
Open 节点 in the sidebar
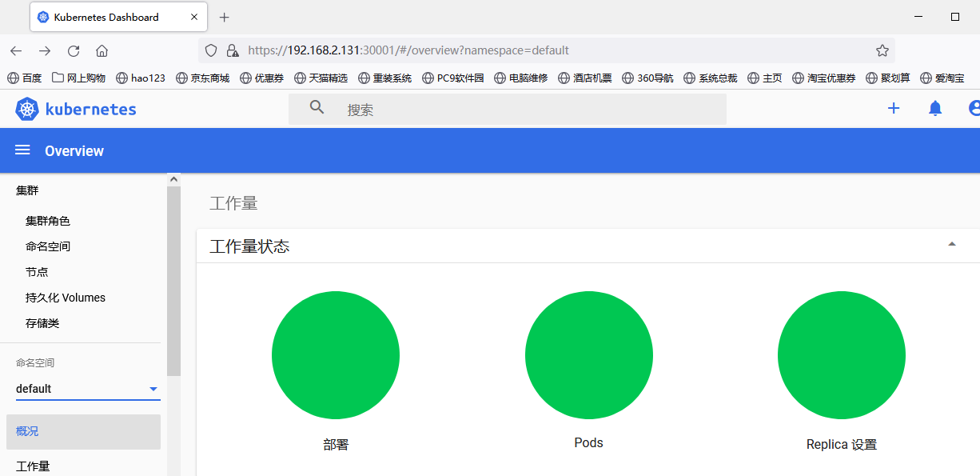point(37,272)
